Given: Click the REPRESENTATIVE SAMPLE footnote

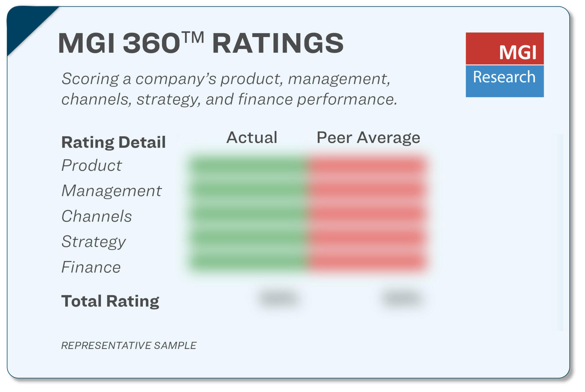Looking at the screenshot, I should [129, 345].
